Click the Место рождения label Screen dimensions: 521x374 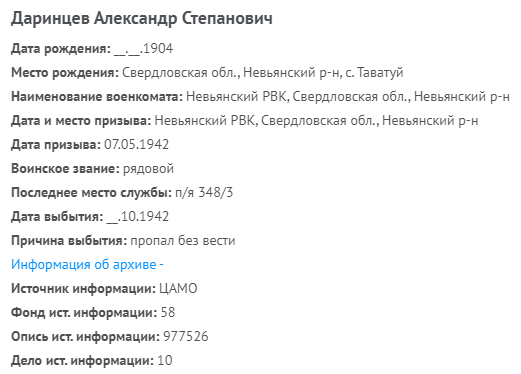[x=65, y=72]
